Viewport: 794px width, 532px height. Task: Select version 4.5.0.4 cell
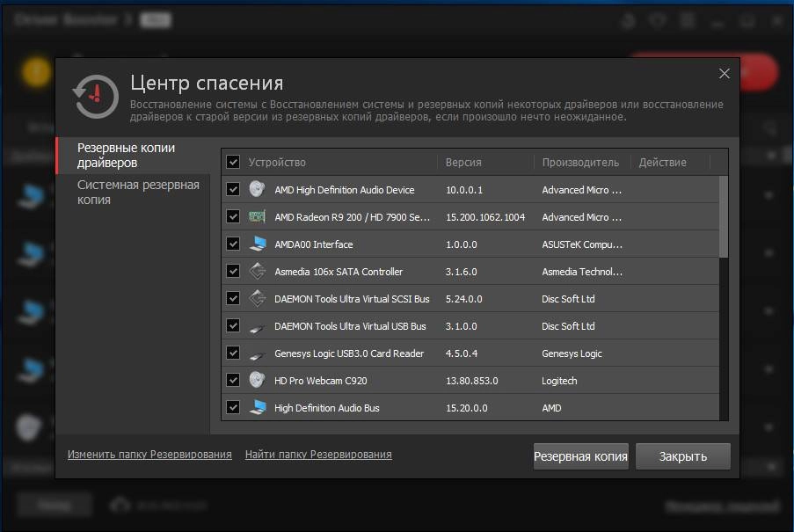click(462, 353)
